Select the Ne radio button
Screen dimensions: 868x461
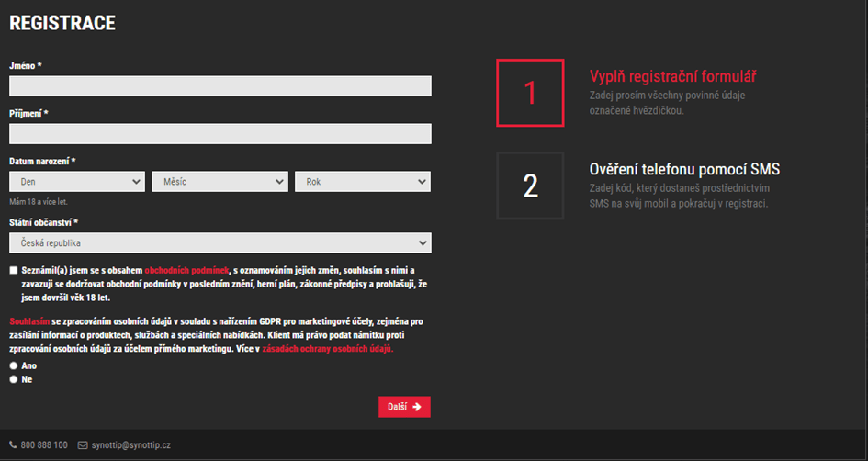click(14, 379)
